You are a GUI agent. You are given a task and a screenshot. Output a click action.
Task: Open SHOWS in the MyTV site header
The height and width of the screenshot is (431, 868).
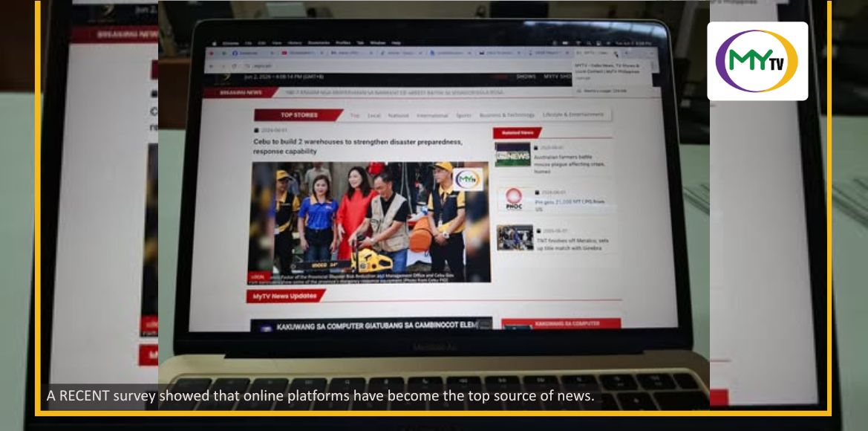526,77
